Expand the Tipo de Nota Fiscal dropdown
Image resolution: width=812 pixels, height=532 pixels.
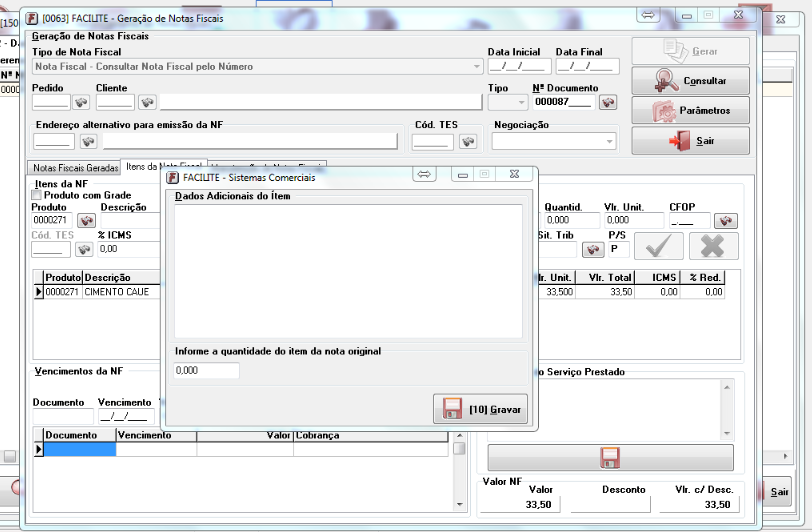coord(477,67)
